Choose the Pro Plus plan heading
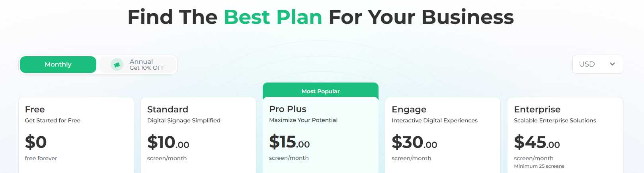The width and height of the screenshot is (644, 173). [x=288, y=109]
